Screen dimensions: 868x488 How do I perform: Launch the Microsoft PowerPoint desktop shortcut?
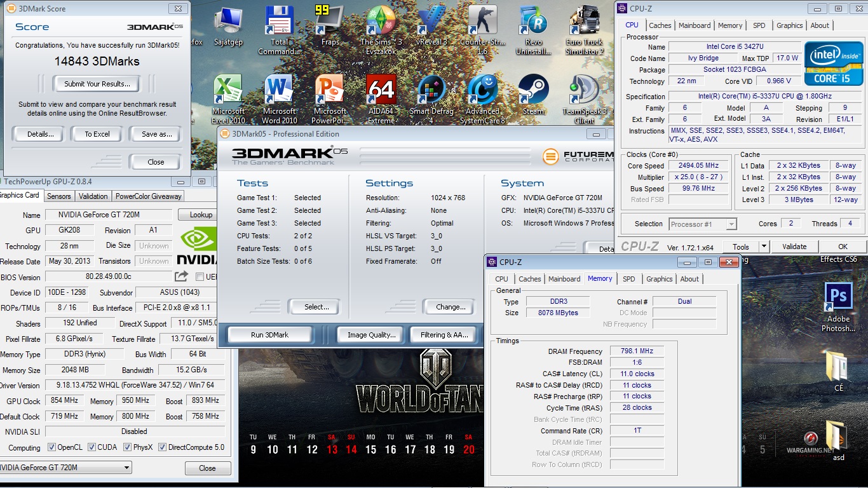click(330, 98)
